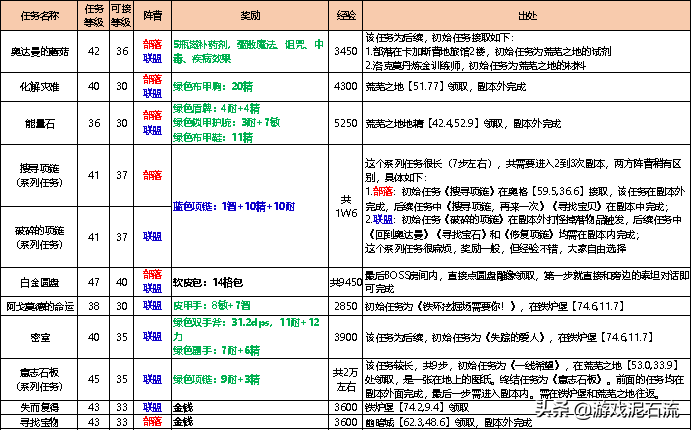This screenshot has width=692, height=431.
Task: Click the 任务等级 column header
Action: click(x=94, y=16)
